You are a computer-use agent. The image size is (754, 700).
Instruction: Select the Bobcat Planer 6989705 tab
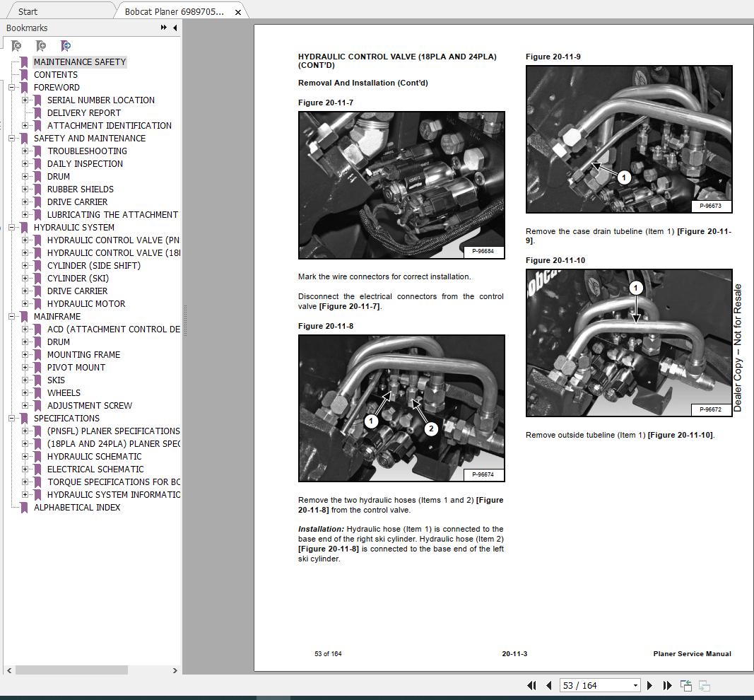pos(173,11)
